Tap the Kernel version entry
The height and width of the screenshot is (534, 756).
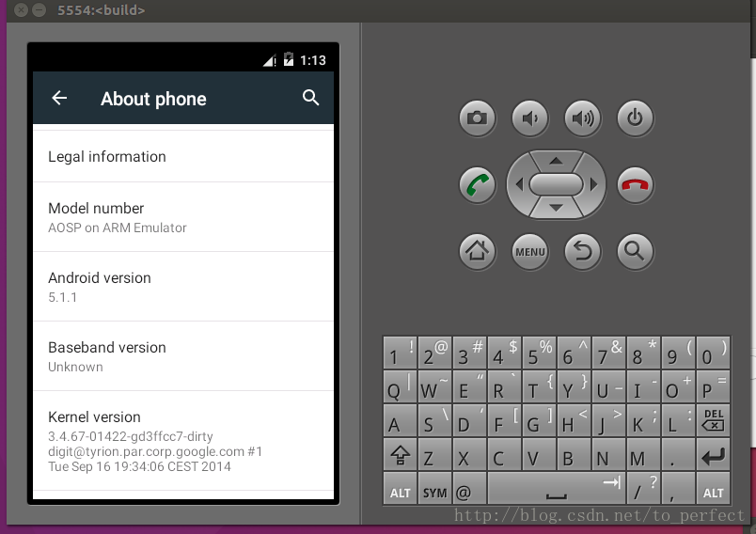[x=183, y=441]
